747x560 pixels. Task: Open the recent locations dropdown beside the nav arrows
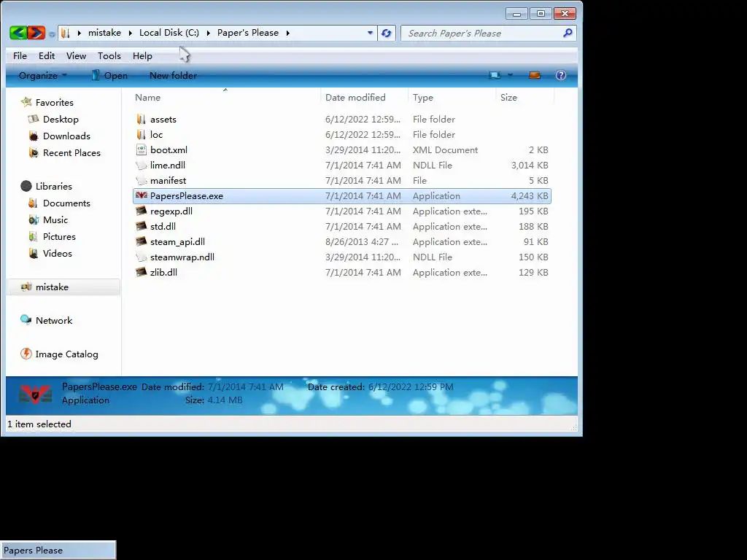[x=52, y=34]
